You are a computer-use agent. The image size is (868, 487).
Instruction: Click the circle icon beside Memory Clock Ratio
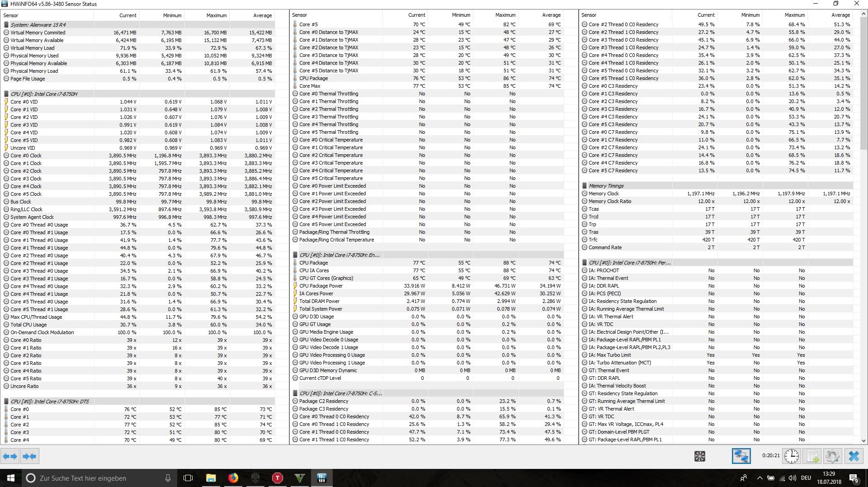click(x=585, y=201)
